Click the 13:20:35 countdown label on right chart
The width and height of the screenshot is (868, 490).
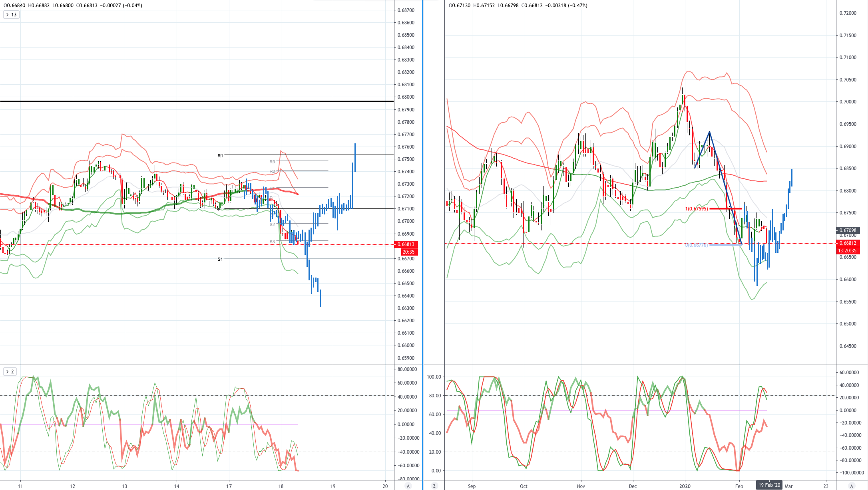pos(847,251)
